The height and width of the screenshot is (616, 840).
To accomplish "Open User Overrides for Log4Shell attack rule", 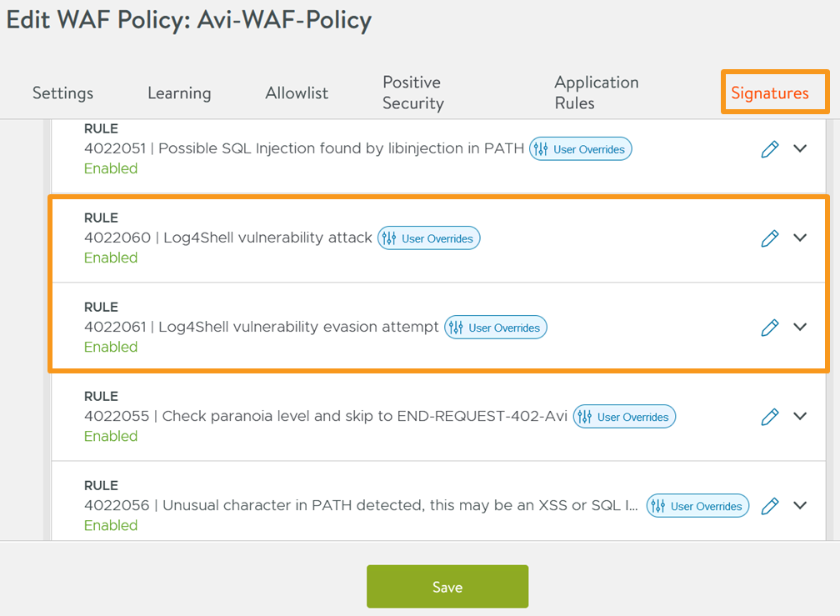I will pyautogui.click(x=429, y=238).
